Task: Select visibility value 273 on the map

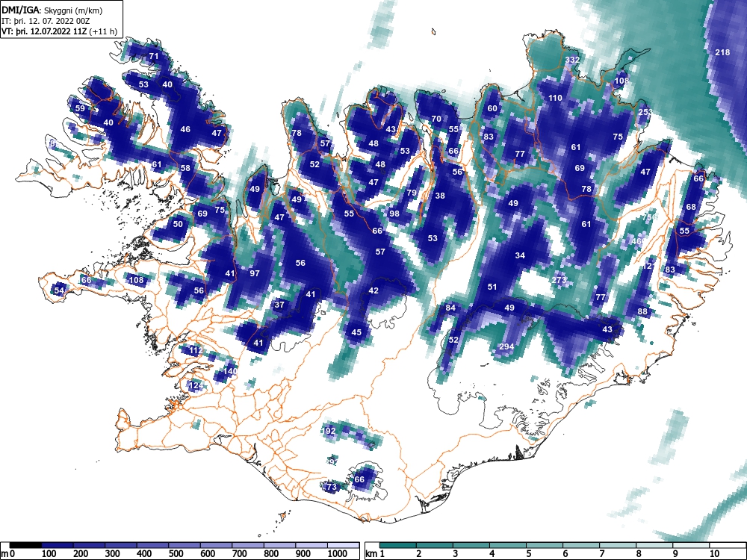Action: [560, 279]
